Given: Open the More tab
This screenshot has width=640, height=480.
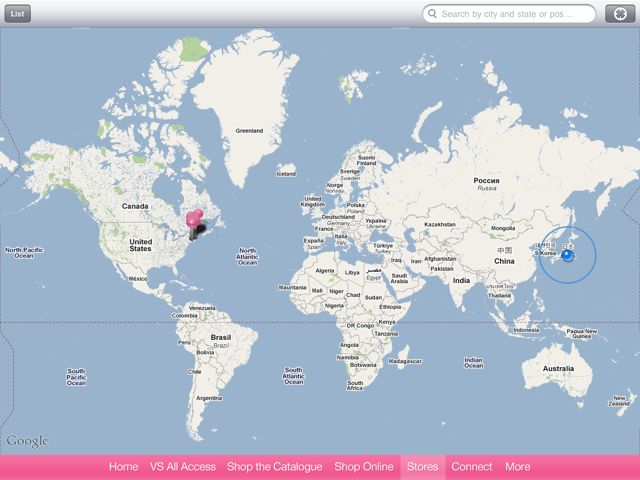Looking at the screenshot, I should [518, 467].
